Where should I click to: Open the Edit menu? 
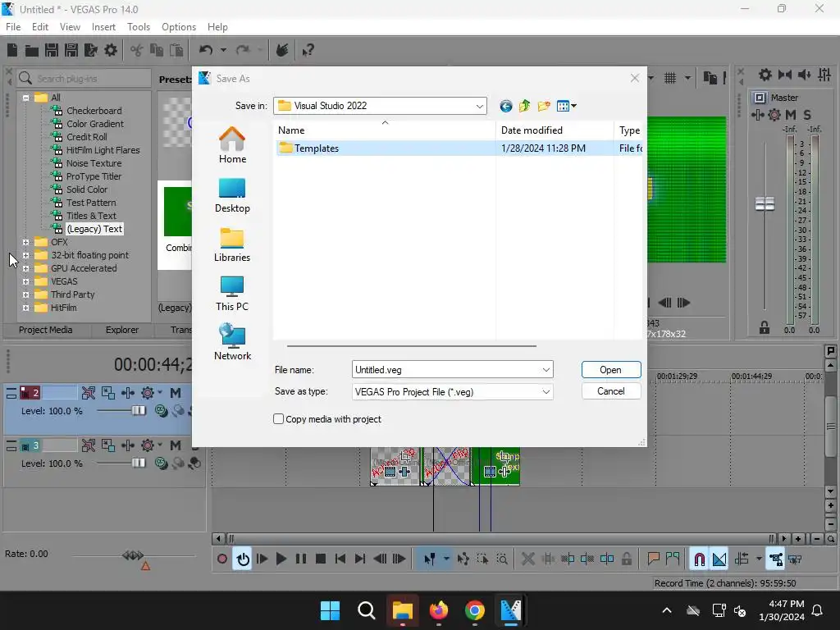(40, 27)
